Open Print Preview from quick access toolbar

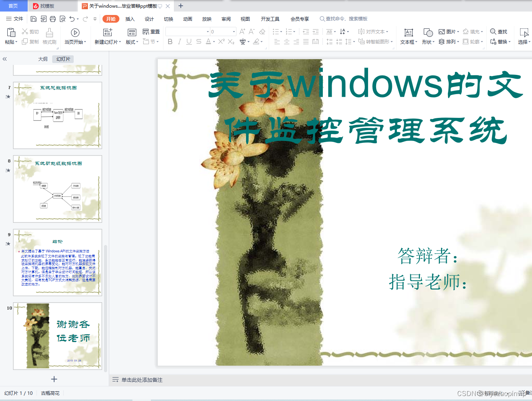[x=62, y=19]
